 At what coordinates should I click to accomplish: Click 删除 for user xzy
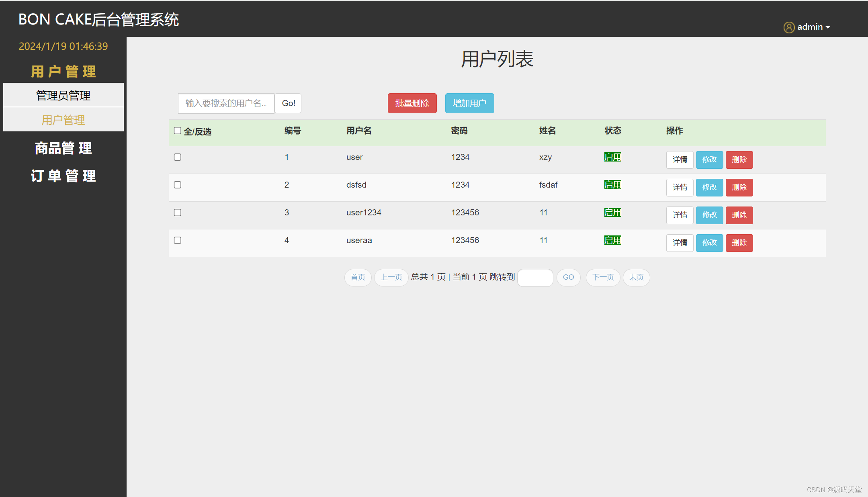(739, 160)
